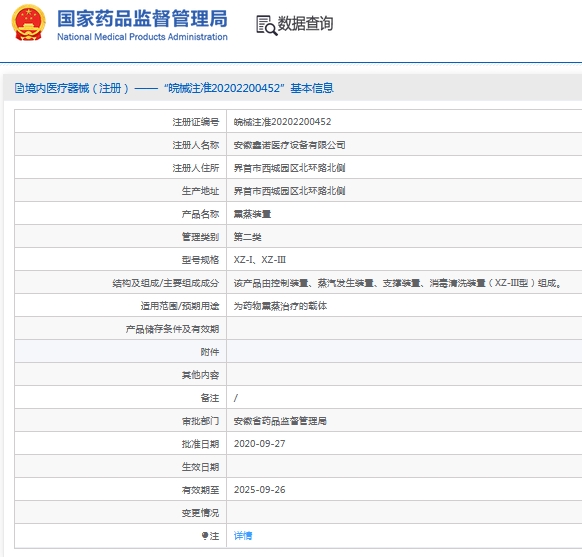The width and height of the screenshot is (582, 557).
Task: Click the 管理类别 label
Action: click(200, 237)
